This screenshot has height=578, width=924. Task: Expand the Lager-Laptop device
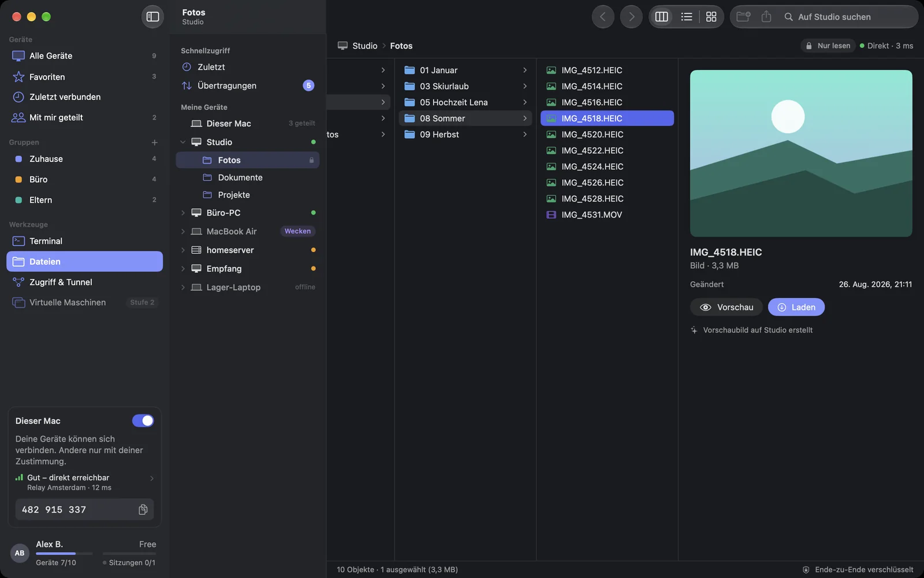[x=183, y=287]
